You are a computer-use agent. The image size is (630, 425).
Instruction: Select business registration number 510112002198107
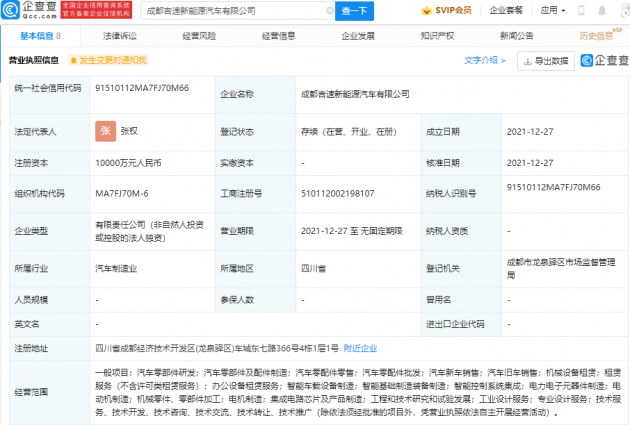click(338, 194)
